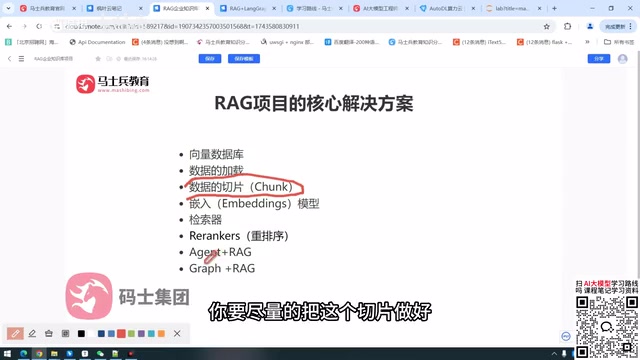Go forward in browser history
Screen dimensions: 640x360
pyautogui.click(x=24, y=27)
